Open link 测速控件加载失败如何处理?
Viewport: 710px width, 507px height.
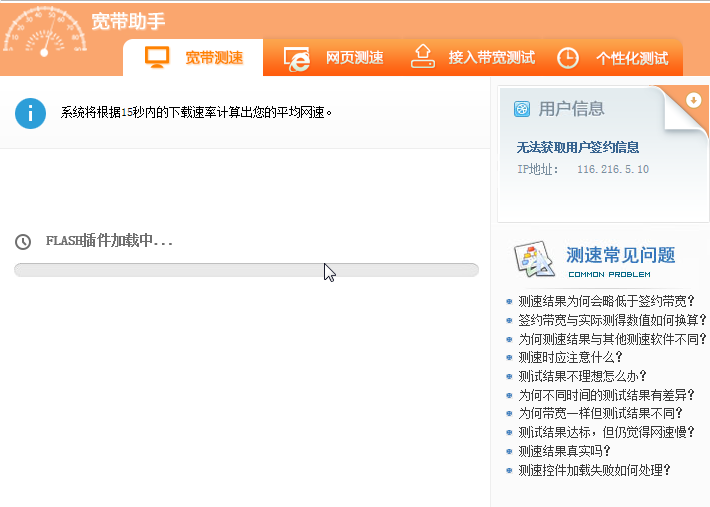(x=594, y=470)
